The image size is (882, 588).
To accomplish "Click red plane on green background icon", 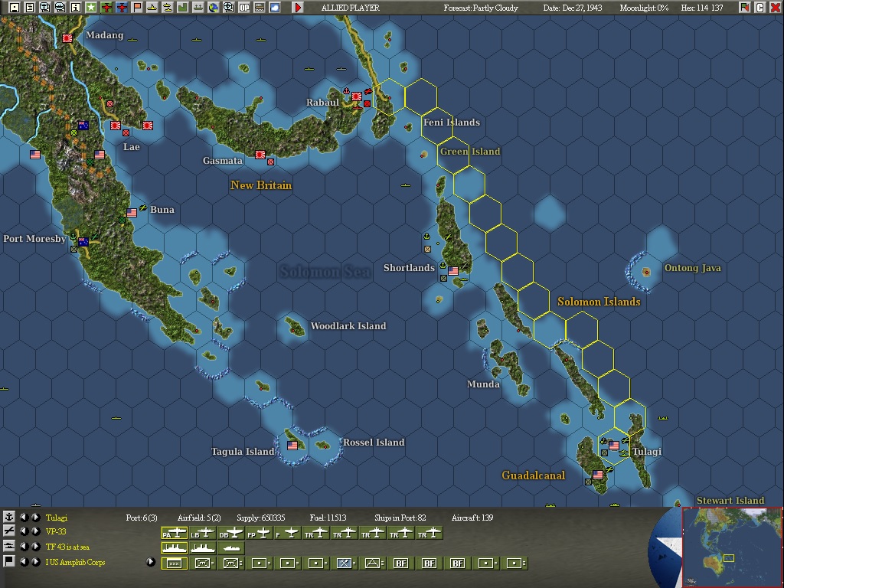I will pos(106,8).
